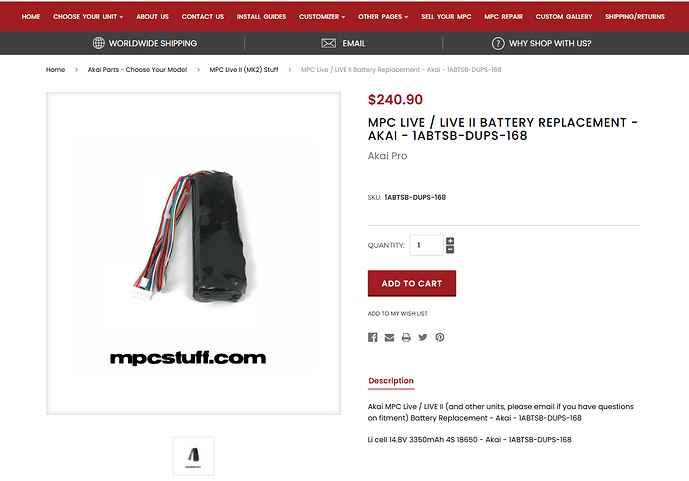Open the Install Guides menu item
Screen dimensions: 689x481
[x=261, y=16]
